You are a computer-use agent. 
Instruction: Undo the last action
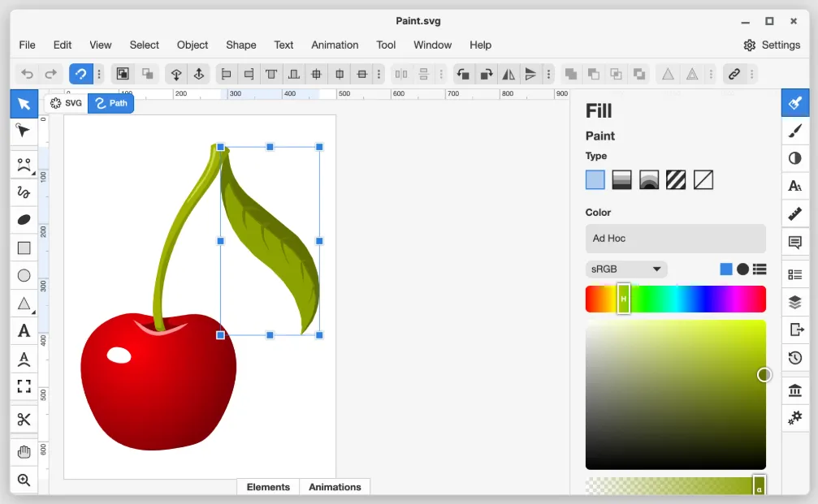[x=27, y=74]
